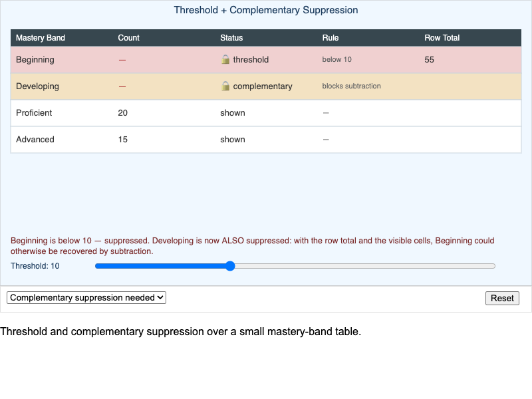
Task: Open the Complementary suppression needed dropdown
Action: (x=86, y=297)
